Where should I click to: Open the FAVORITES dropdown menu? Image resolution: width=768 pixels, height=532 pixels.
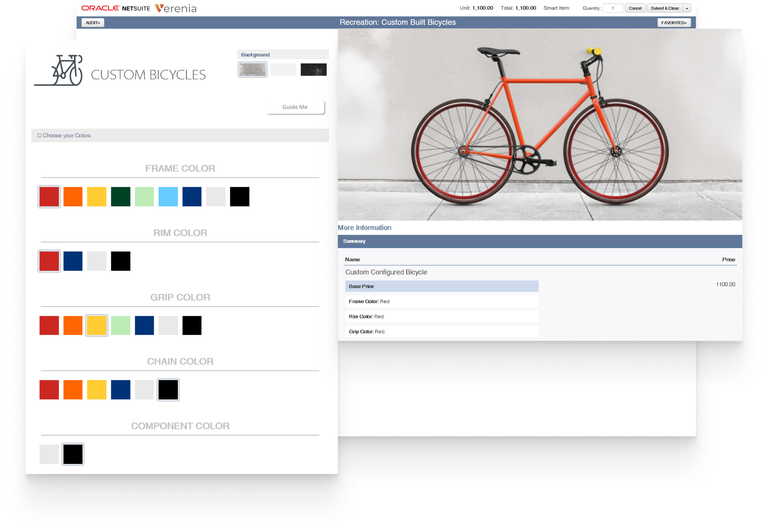point(674,23)
